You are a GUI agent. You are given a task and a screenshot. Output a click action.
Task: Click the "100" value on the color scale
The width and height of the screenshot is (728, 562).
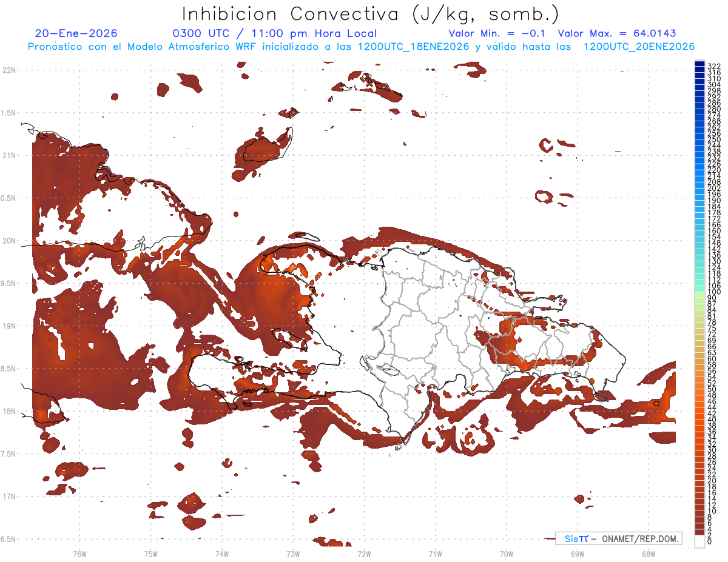(x=714, y=292)
